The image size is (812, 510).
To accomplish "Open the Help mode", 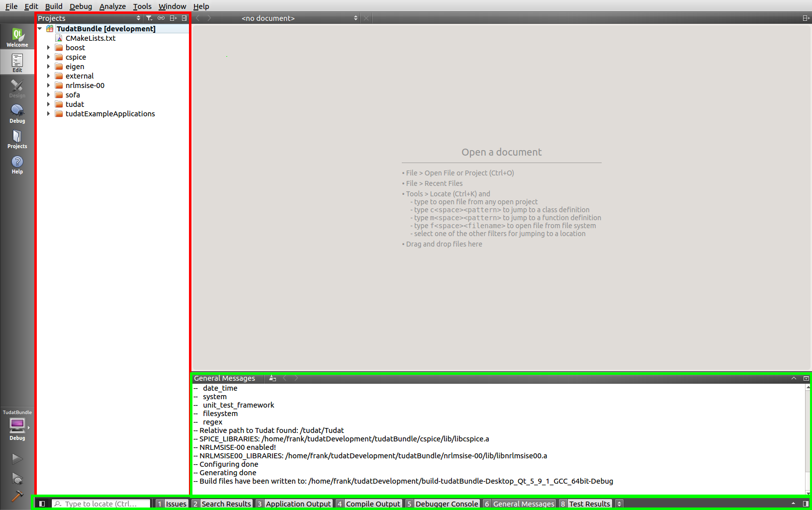I will 17,165.
